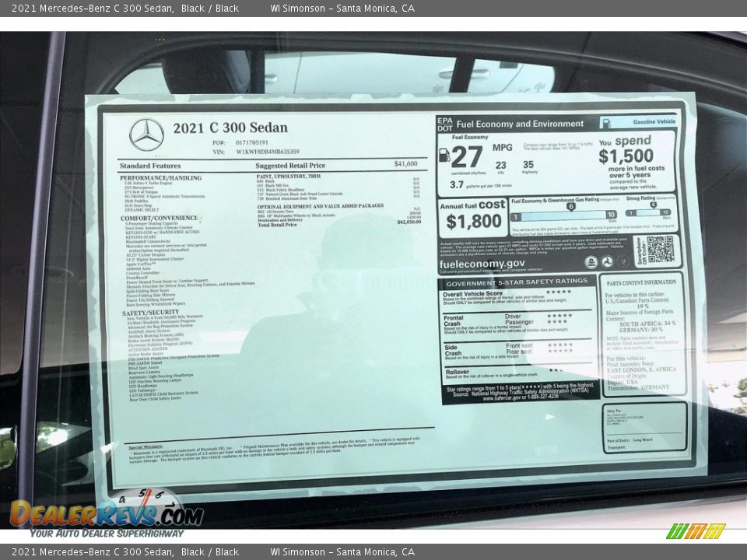Click the $1,800 annual fuel cost
Viewport: 747px width, 560px height.
(x=474, y=222)
